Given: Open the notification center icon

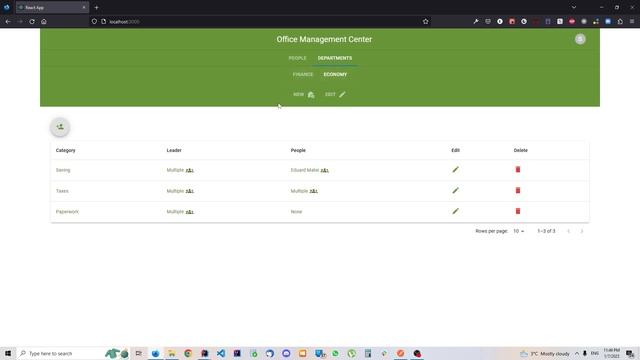Looking at the screenshot, I should (x=630, y=353).
